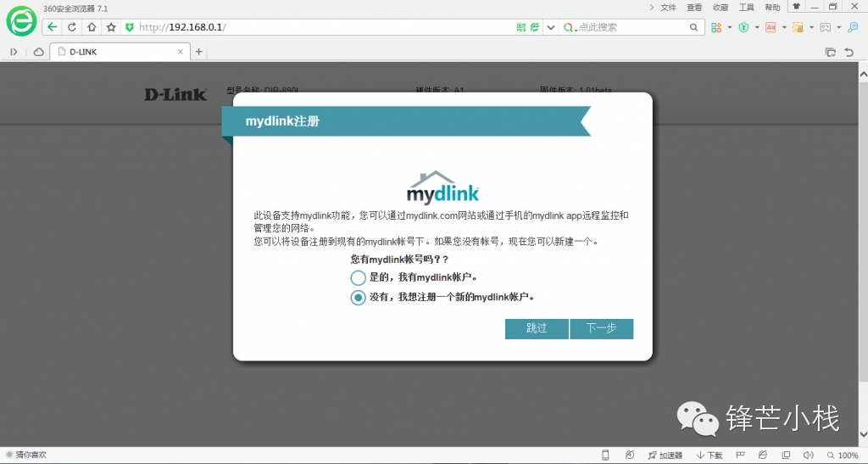The height and width of the screenshot is (464, 868).
Task: Expand the screenshot tool dropdown arrow
Action: tap(811, 27)
